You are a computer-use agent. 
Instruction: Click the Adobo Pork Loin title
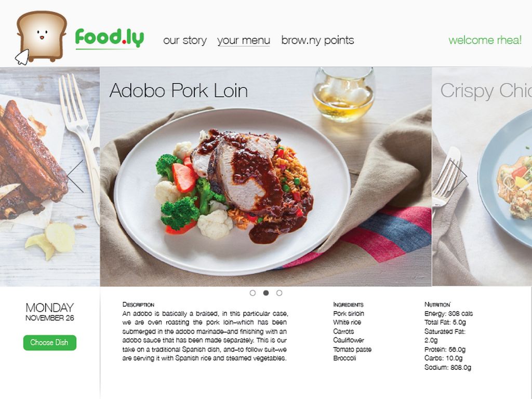pos(179,90)
